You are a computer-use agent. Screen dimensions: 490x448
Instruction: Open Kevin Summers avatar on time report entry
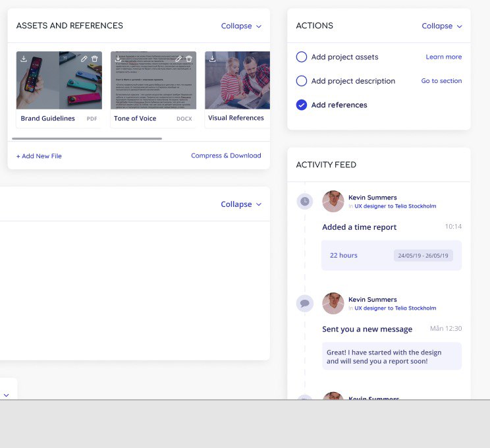pos(333,202)
